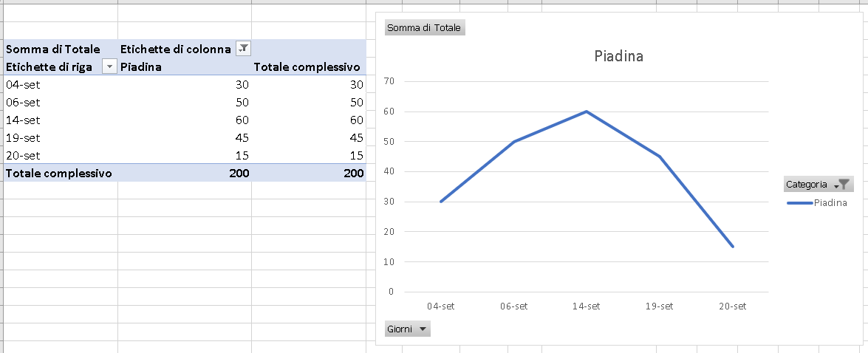Expand the Etichette di riga dropdown arrow
868x353 pixels.
coord(109,67)
